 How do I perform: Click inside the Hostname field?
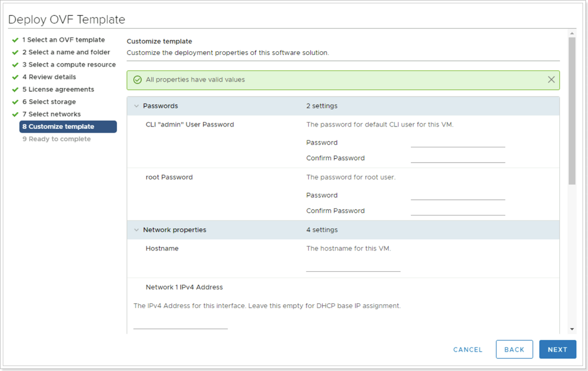point(353,268)
